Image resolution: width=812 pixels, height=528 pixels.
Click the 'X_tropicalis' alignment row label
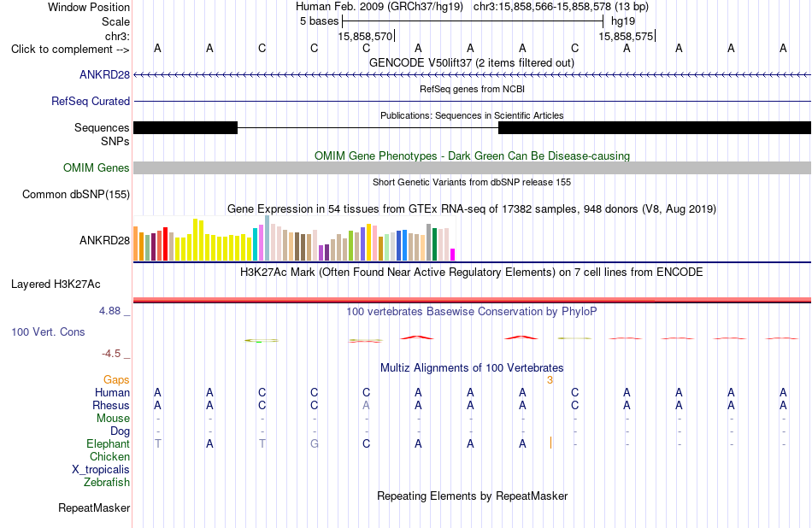tap(101, 470)
